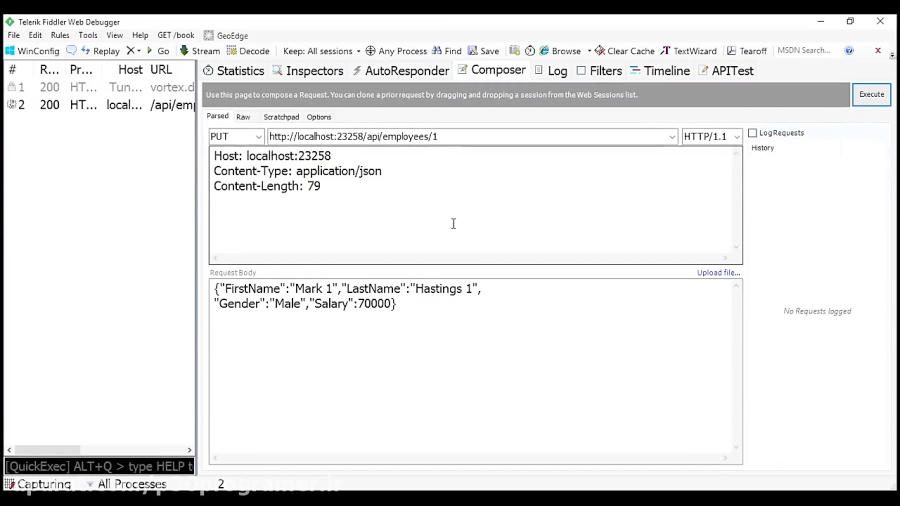The image size is (900, 506).
Task: Open the TextWizard tool
Action: (689, 50)
